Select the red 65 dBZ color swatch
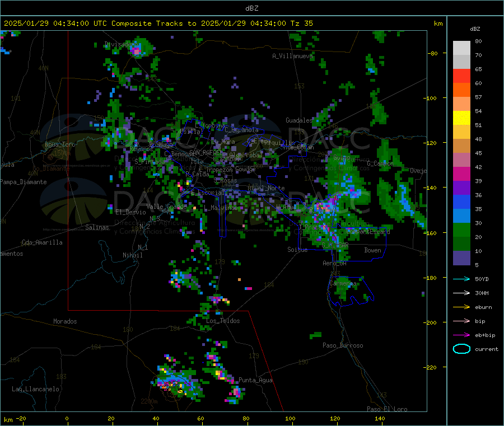The image size is (504, 426). (461, 76)
